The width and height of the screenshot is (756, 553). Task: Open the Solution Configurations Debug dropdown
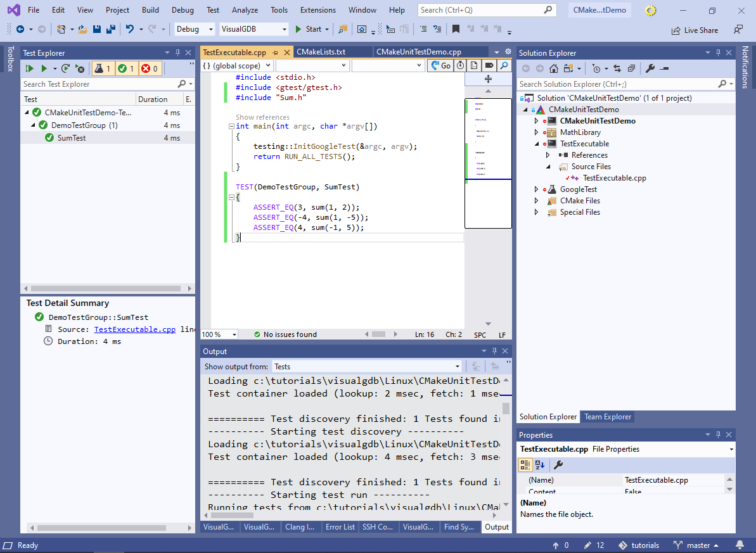coord(195,29)
